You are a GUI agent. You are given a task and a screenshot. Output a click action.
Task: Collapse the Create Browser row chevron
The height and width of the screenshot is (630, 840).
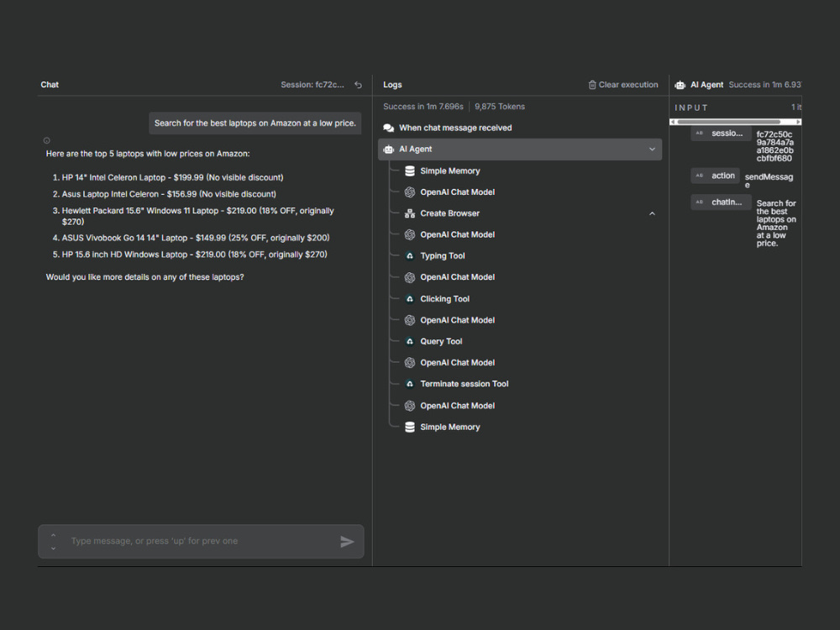[652, 213]
